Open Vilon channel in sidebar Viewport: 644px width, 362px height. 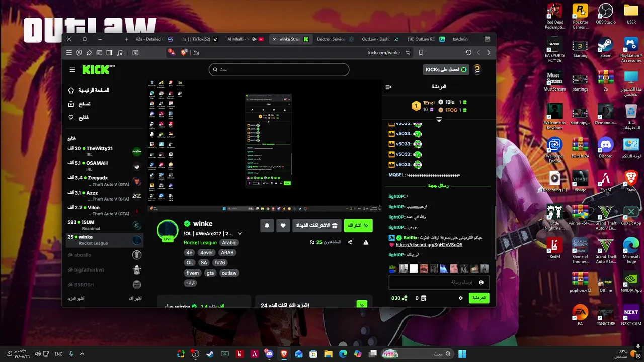point(105,210)
